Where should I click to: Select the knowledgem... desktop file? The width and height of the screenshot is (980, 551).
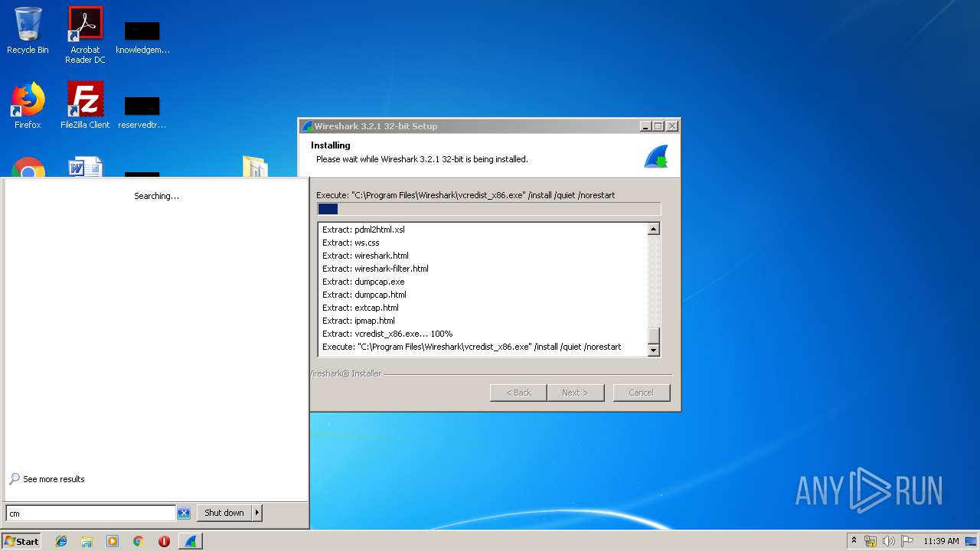click(142, 37)
